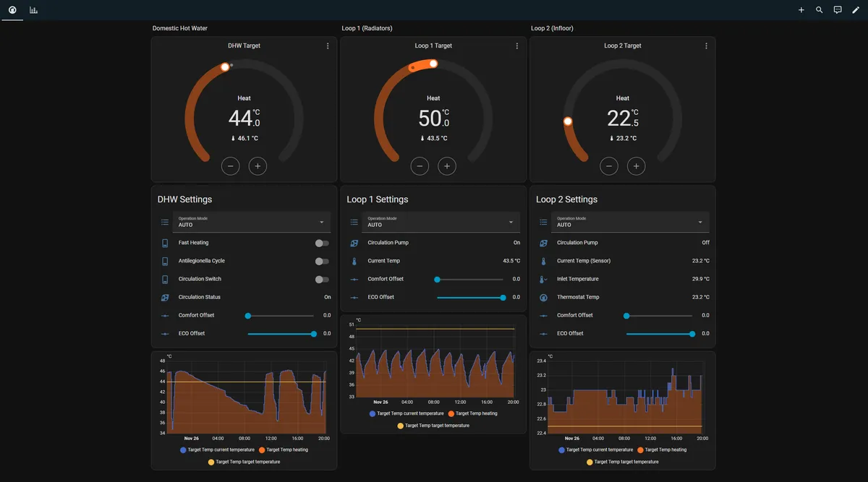Open search with the magnifier icon

pyautogui.click(x=820, y=10)
